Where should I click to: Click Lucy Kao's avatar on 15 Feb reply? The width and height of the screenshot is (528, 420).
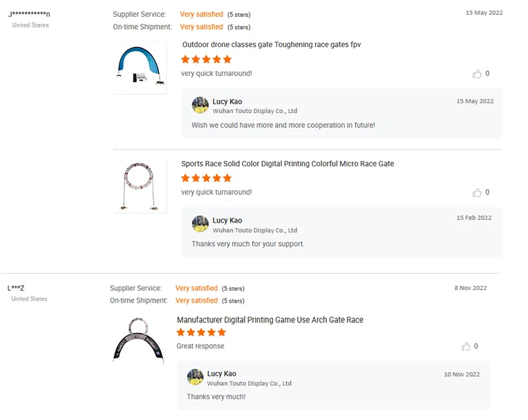(x=200, y=224)
